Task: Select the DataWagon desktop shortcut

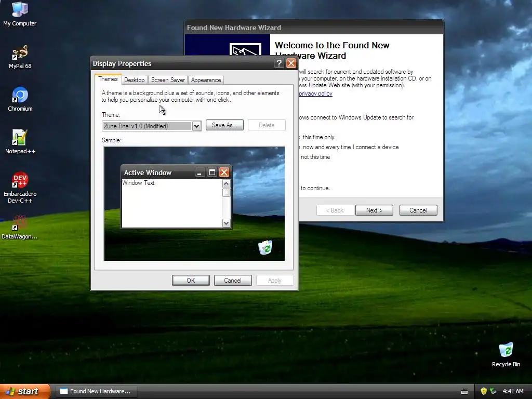Action: (x=19, y=227)
